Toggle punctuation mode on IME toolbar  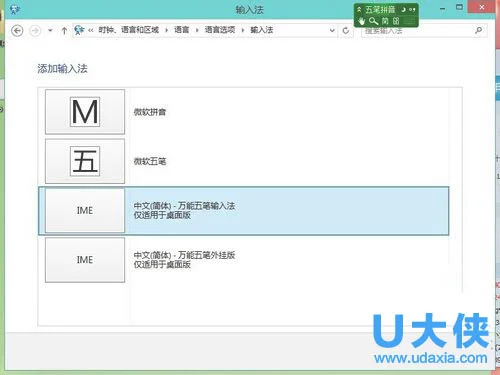413,10
